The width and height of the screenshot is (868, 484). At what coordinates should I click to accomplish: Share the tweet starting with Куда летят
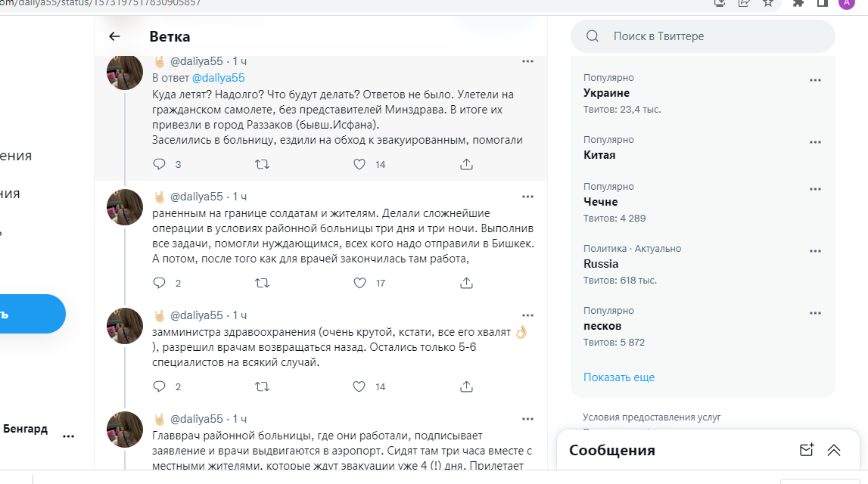pyautogui.click(x=467, y=164)
